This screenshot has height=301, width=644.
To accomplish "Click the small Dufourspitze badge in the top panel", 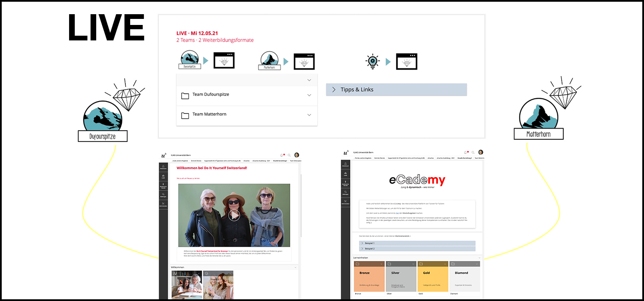I will point(189,60).
